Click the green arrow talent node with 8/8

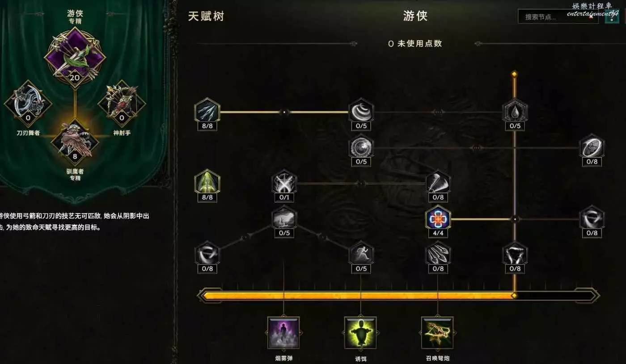207,182
